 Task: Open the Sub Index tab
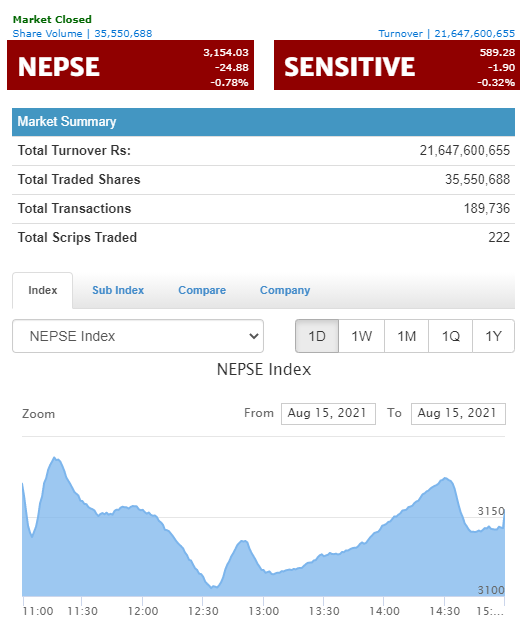[x=118, y=290]
